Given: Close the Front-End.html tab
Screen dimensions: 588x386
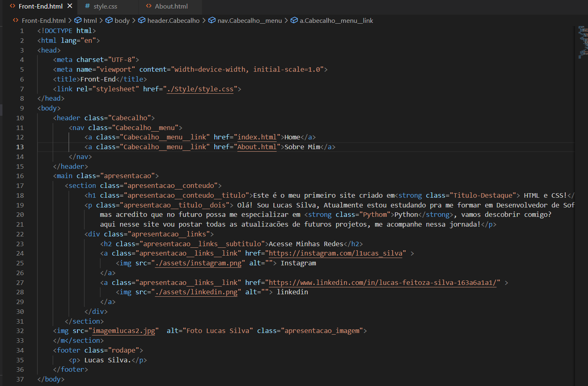Looking at the screenshot, I should [70, 6].
